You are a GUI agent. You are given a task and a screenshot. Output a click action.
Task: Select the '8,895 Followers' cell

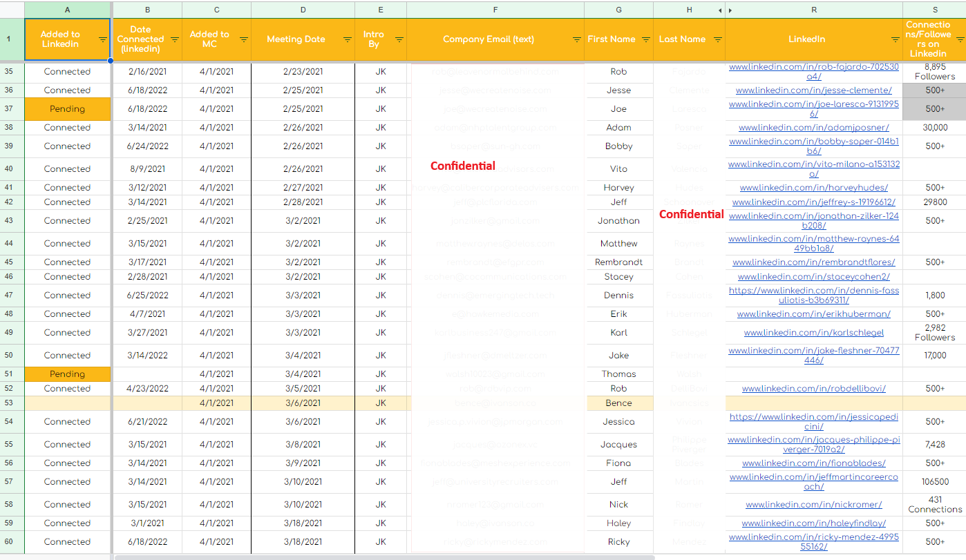(934, 72)
